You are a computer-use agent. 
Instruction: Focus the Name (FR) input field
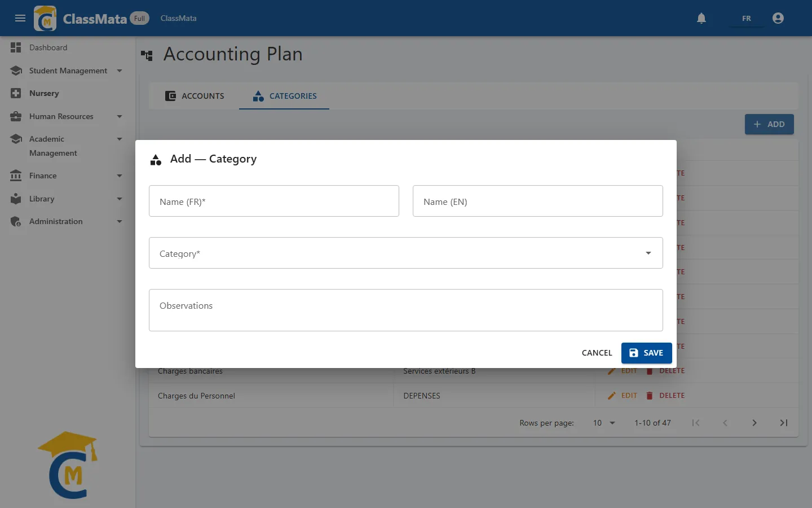[x=274, y=201]
